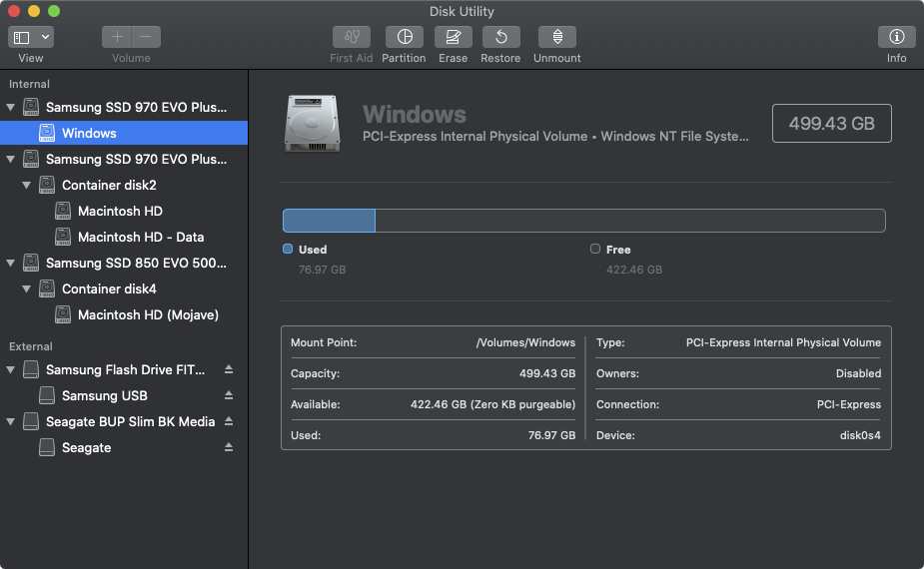The width and height of the screenshot is (924, 569).
Task: Click the 422.46 GB (Zero KB purgeable) value
Action: (x=492, y=404)
